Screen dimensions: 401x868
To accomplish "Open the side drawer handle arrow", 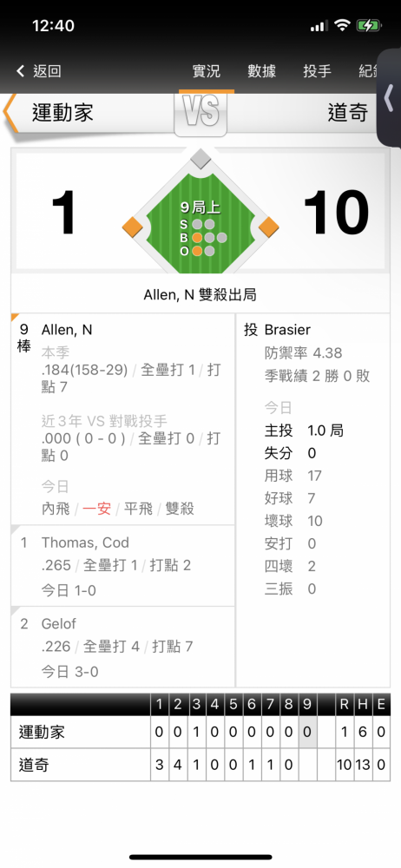I will 389,98.
